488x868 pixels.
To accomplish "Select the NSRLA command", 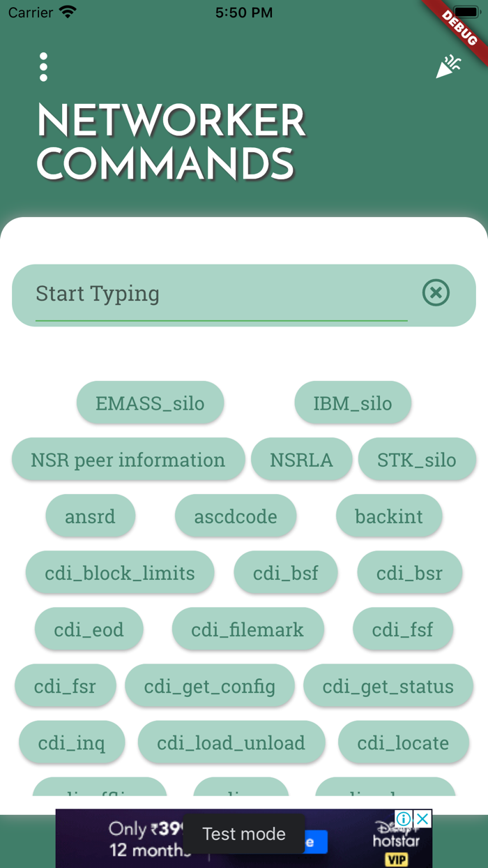I will coord(302,459).
